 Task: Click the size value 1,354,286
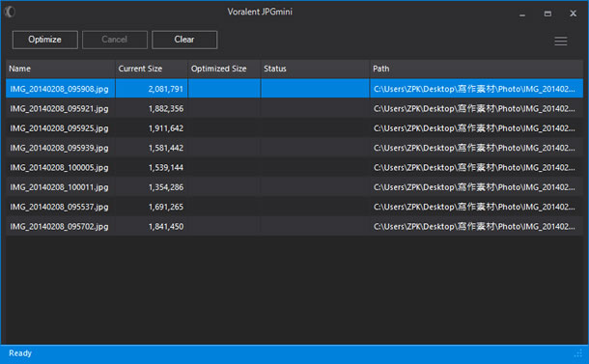(166, 187)
